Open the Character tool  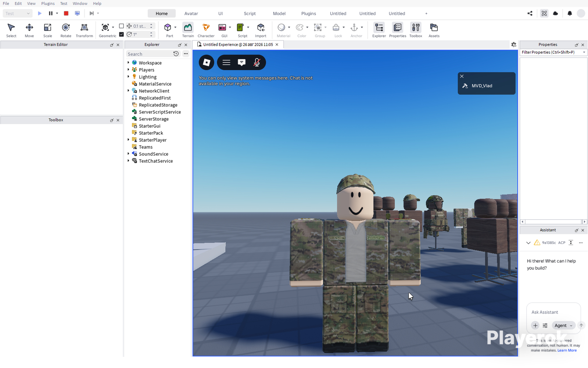click(206, 30)
